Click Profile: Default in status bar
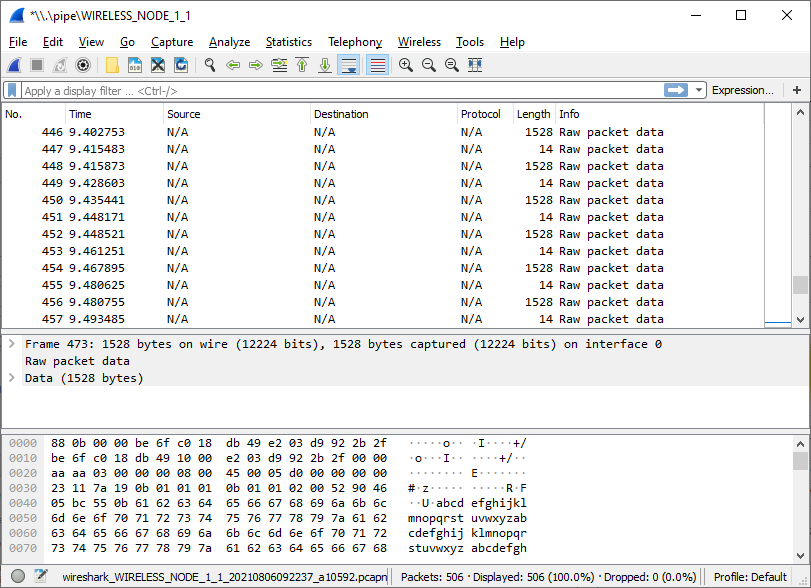Viewport: 811px width, 588px height. [x=750, y=577]
